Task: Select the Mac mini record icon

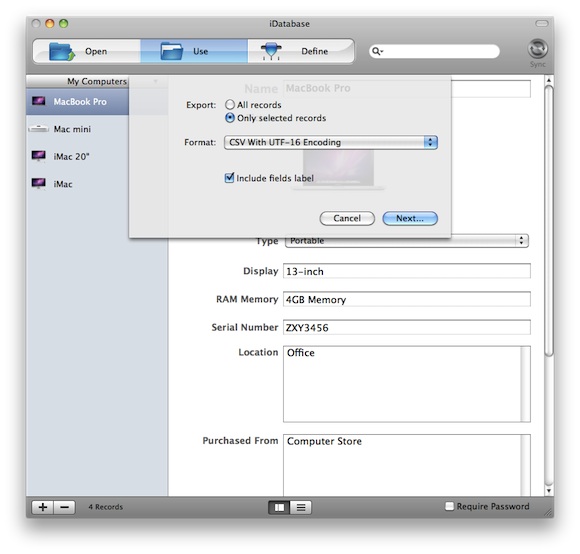Action: (x=38, y=129)
